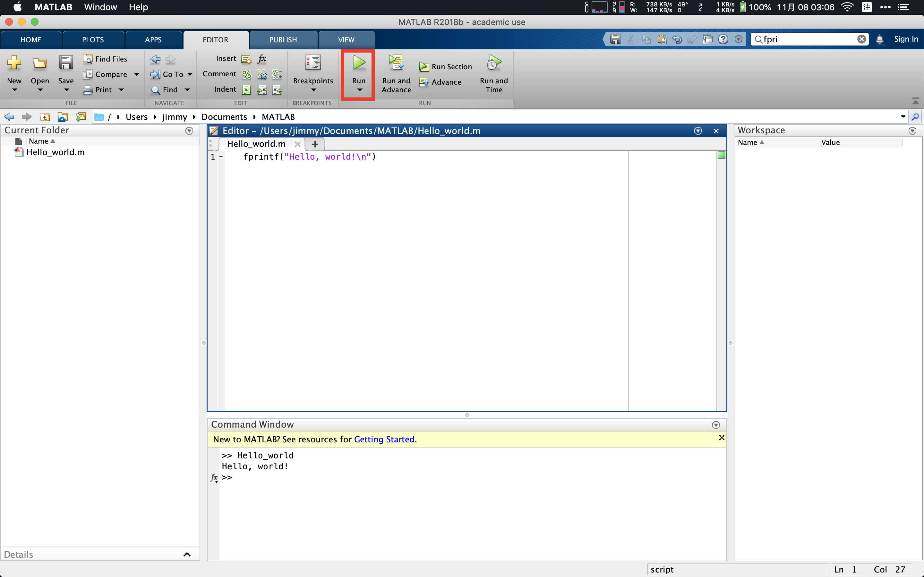Open Current Folder panel actions menu
This screenshot has width=924, height=577.
(189, 131)
